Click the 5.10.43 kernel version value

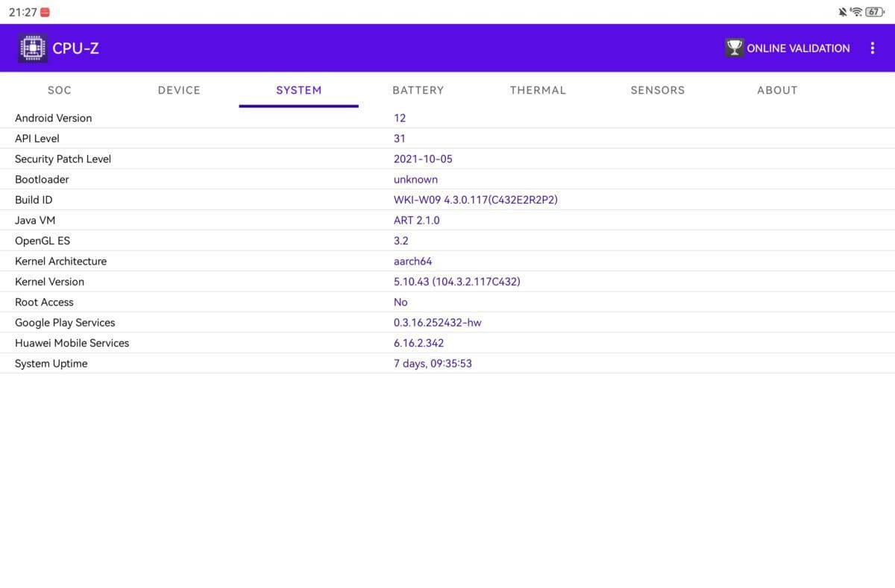tap(457, 282)
